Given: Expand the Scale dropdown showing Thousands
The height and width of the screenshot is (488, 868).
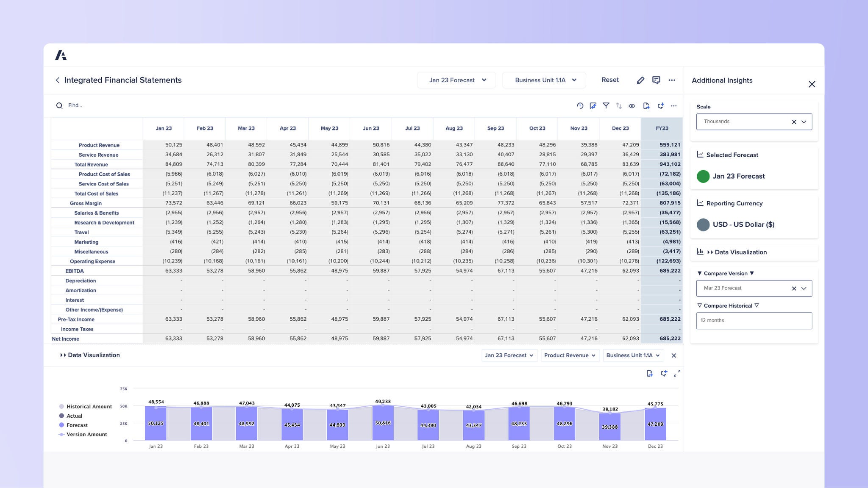Looking at the screenshot, I should pyautogui.click(x=803, y=122).
